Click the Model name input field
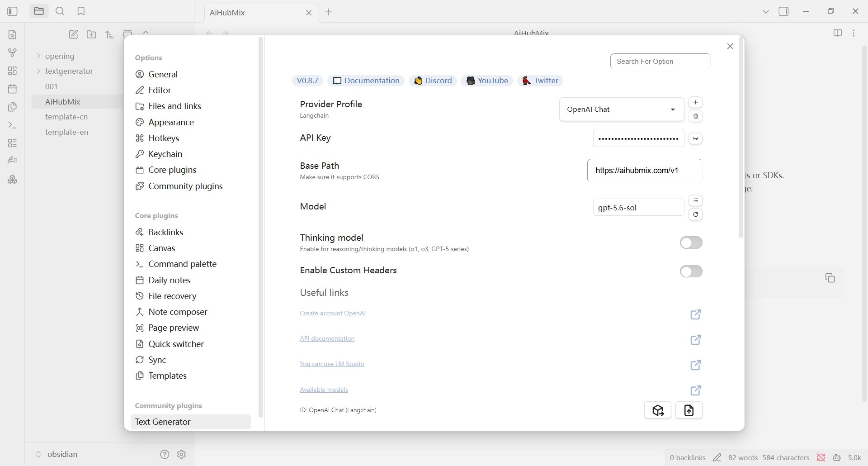Screen dimensions: 868x466 [638, 208]
